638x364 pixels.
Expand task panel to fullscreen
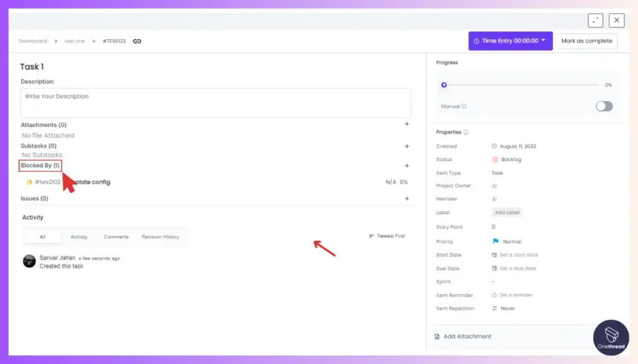pos(595,21)
